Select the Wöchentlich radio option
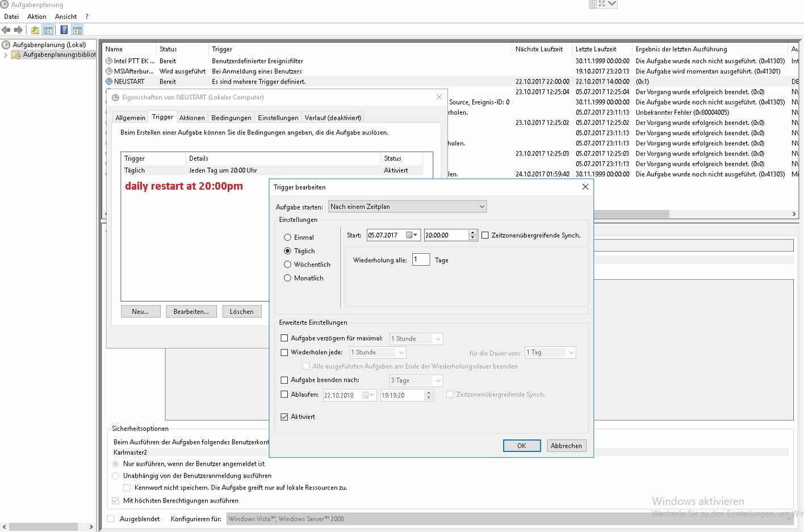This screenshot has height=532, width=804. [287, 265]
